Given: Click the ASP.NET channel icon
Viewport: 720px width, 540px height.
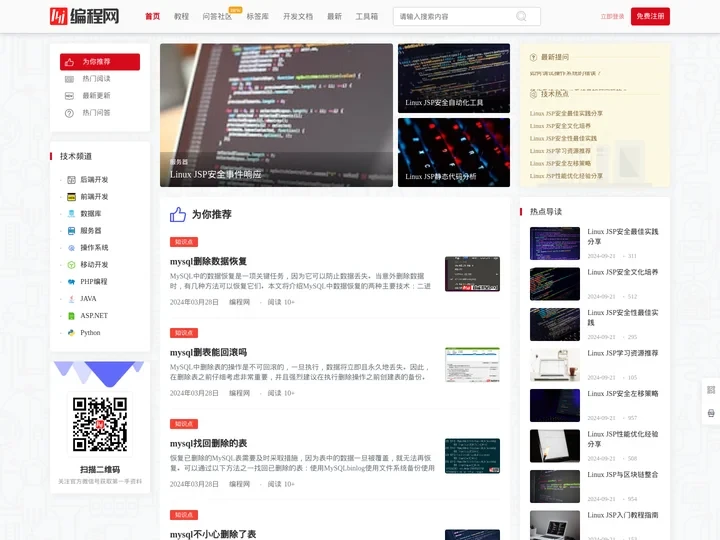Looking at the screenshot, I should (71, 315).
